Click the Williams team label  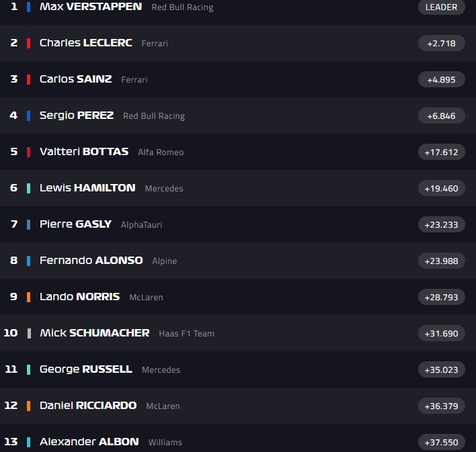pyautogui.click(x=165, y=443)
